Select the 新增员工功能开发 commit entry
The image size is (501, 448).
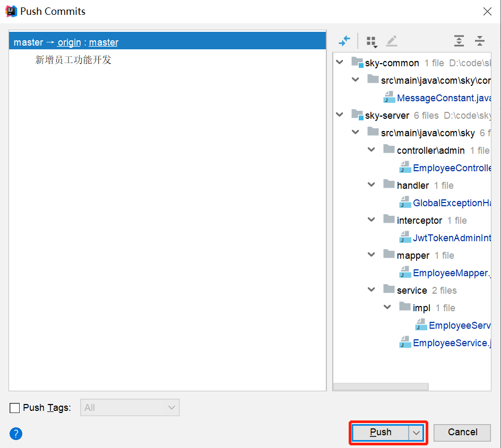pos(73,60)
